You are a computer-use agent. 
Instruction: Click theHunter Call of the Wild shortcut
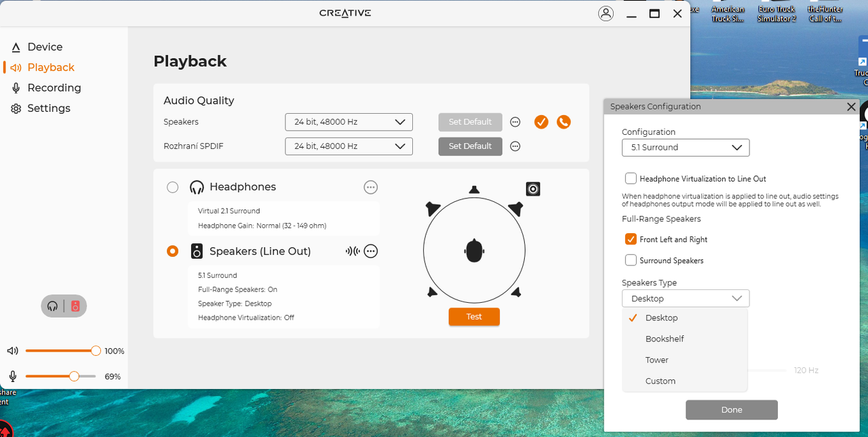(825, 12)
